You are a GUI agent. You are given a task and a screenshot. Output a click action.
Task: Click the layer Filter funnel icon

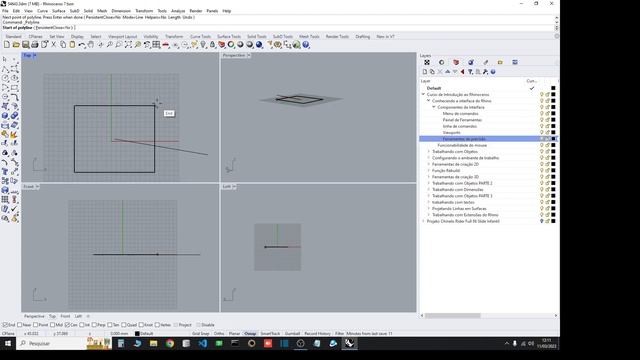point(470,72)
